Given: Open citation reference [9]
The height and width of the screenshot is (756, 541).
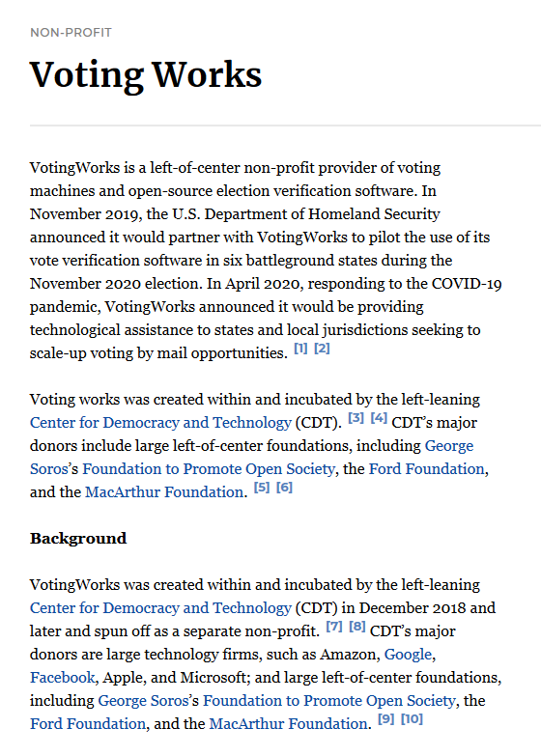Looking at the screenshot, I should pos(386,718).
